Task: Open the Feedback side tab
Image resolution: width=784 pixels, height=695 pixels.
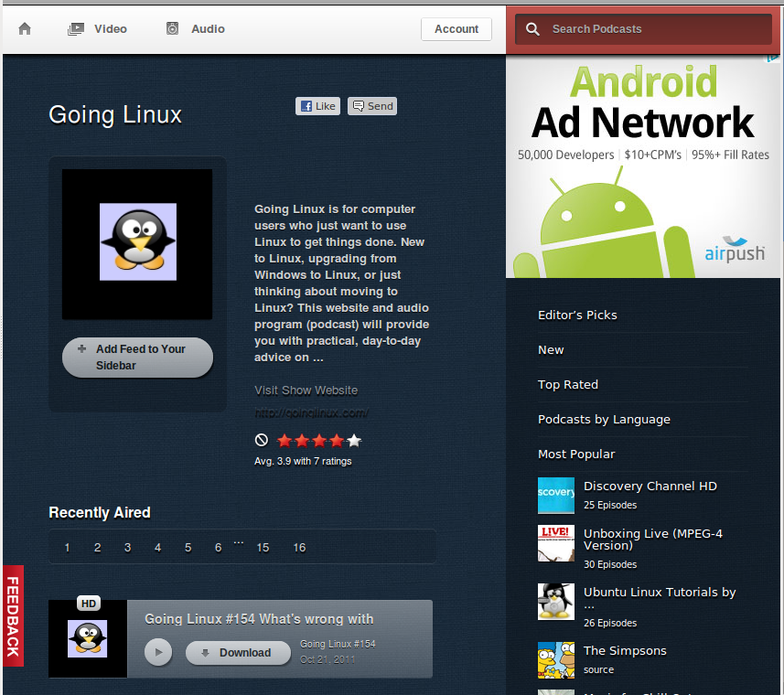Action: (x=13, y=615)
